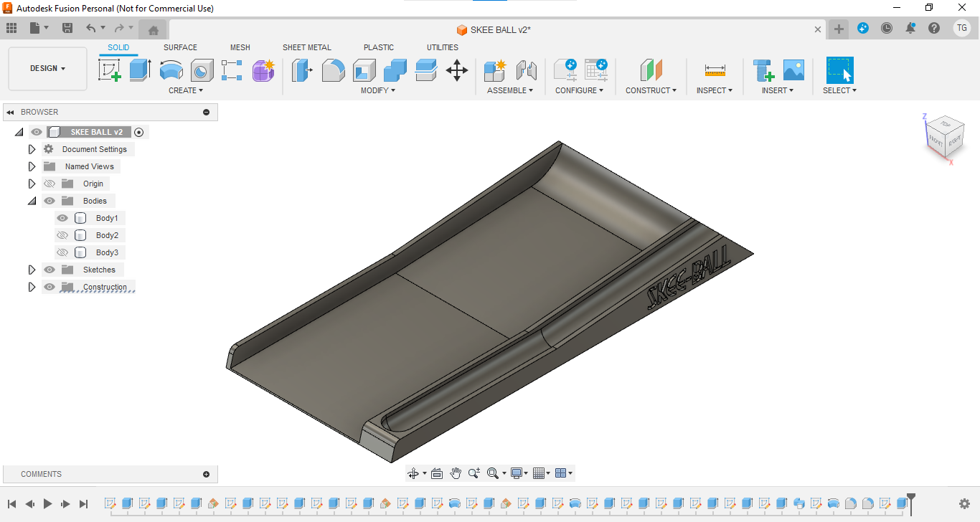Play the timeline
Image resolution: width=980 pixels, height=522 pixels.
tap(47, 504)
